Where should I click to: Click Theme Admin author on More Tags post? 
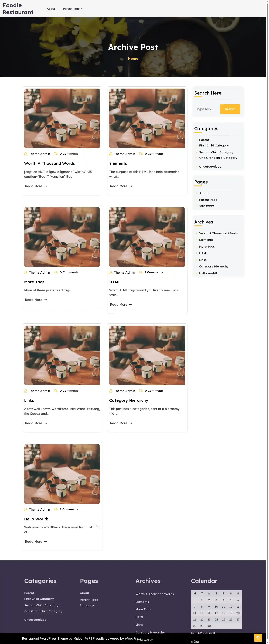39,272
